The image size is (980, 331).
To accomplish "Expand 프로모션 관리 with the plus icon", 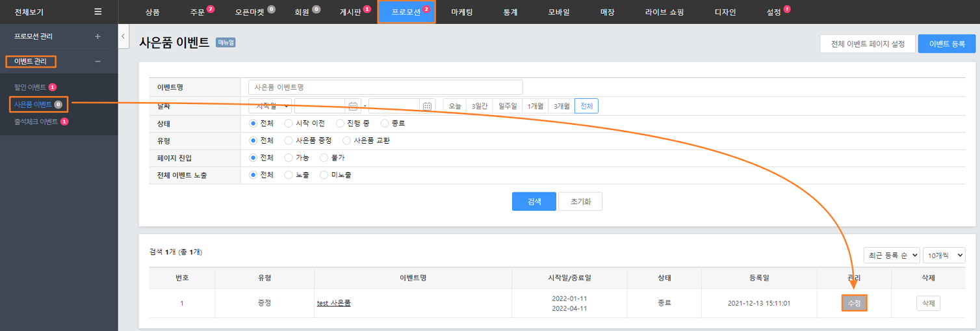I will [x=98, y=36].
